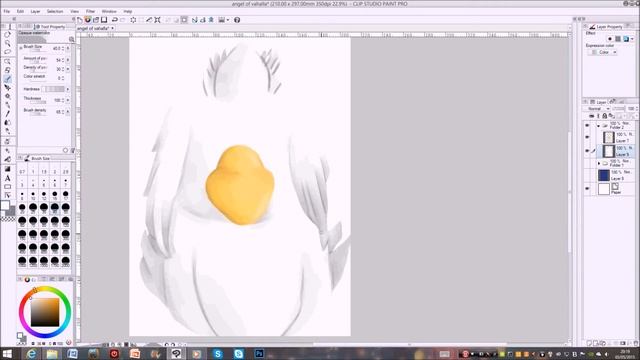Expand the Brush Size property options

[21, 48]
